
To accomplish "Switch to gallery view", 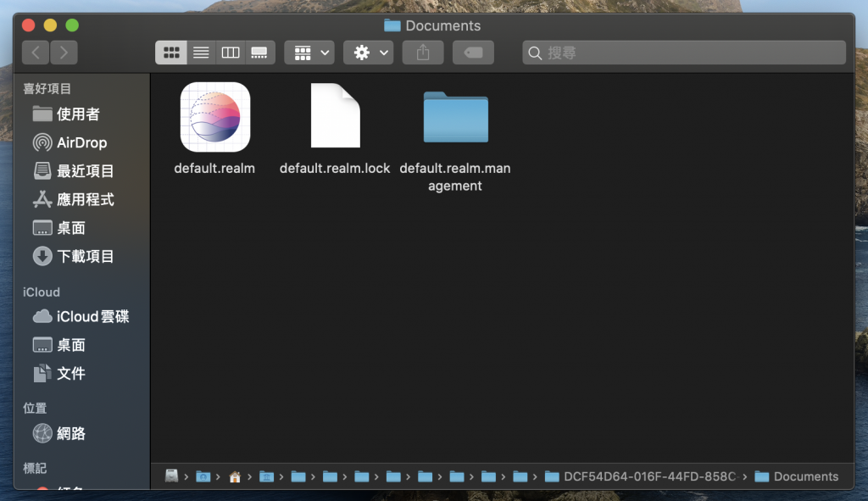I will (259, 53).
